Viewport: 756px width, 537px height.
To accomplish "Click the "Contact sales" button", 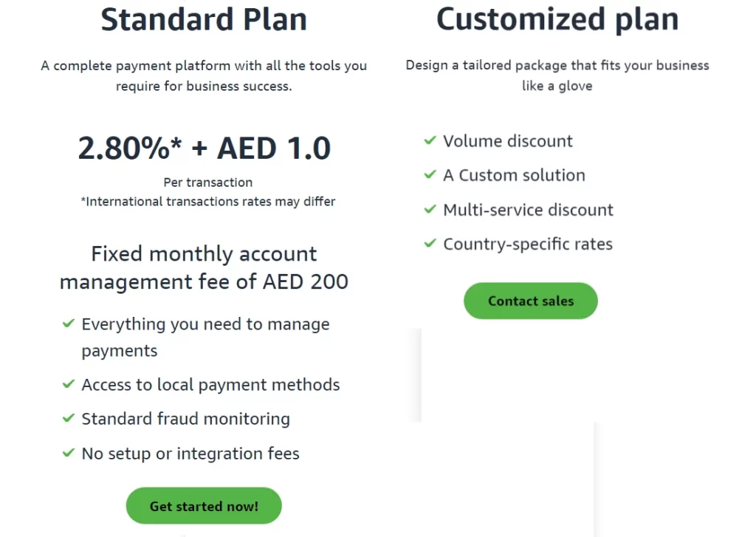I will tap(530, 301).
